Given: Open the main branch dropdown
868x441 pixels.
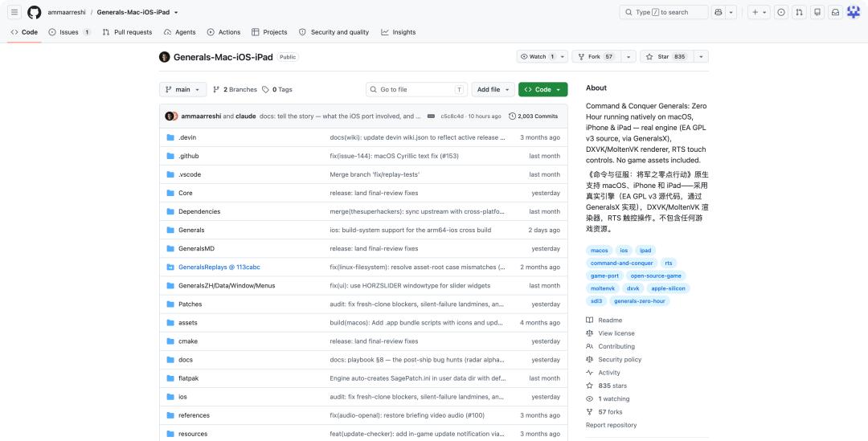Looking at the screenshot, I should (x=182, y=89).
